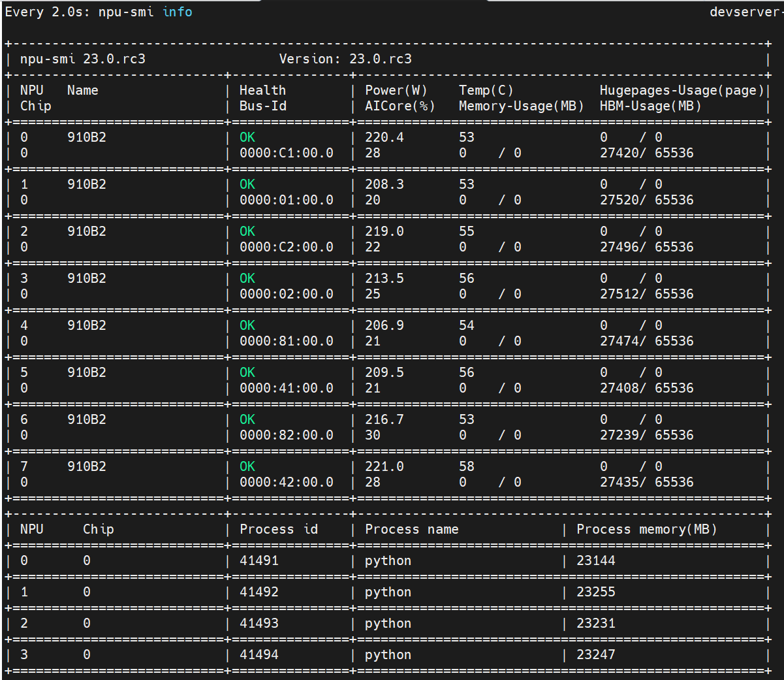The height and width of the screenshot is (680, 784).
Task: Click bus ID 0000:81:00.0
Action: tap(287, 341)
